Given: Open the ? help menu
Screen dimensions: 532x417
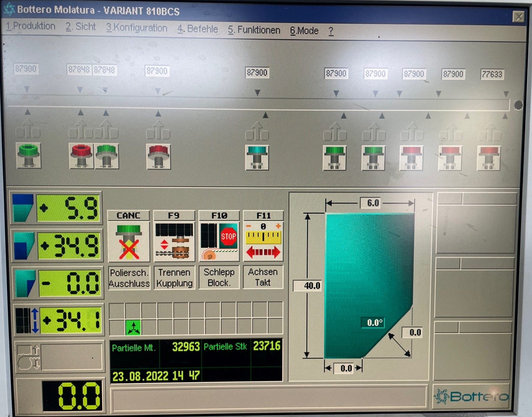Looking at the screenshot, I should click(331, 31).
